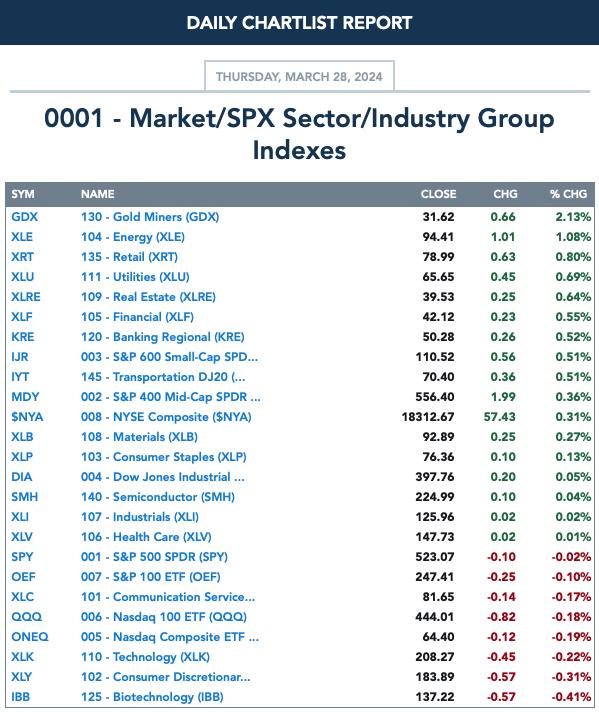Open the 104 - Energy (XLE) chart link
The width and height of the screenshot is (599, 712).
(133, 237)
